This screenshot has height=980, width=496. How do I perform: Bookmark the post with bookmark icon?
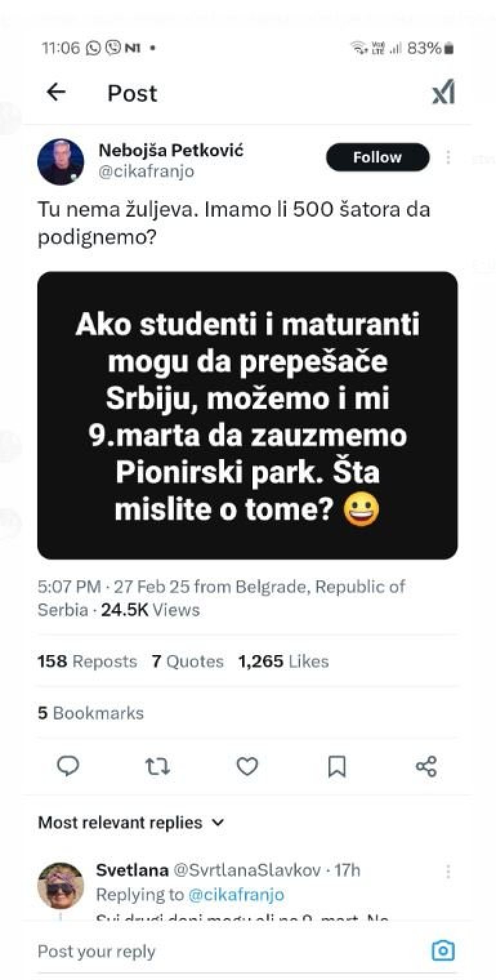[x=337, y=766]
